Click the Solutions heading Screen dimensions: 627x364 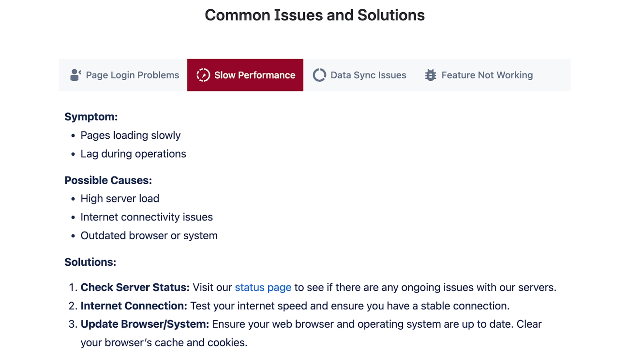90,262
